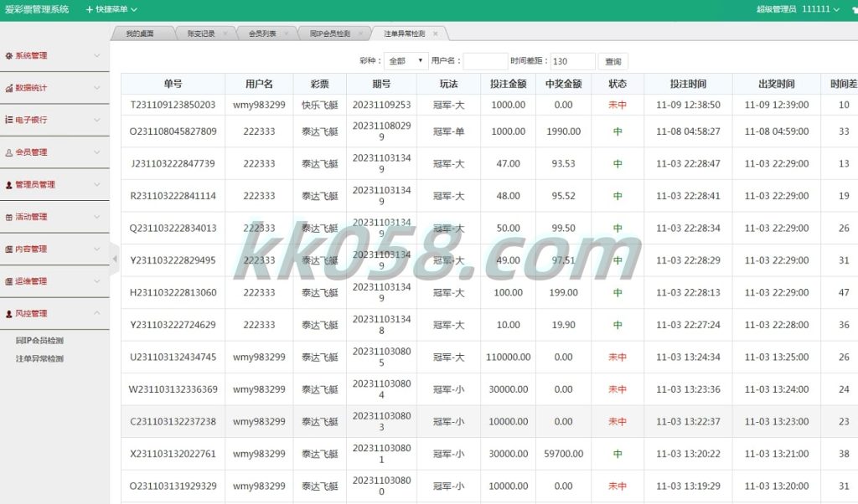Switch to the 账变记录 tab
Image resolution: width=858 pixels, height=504 pixels.
coord(201,33)
